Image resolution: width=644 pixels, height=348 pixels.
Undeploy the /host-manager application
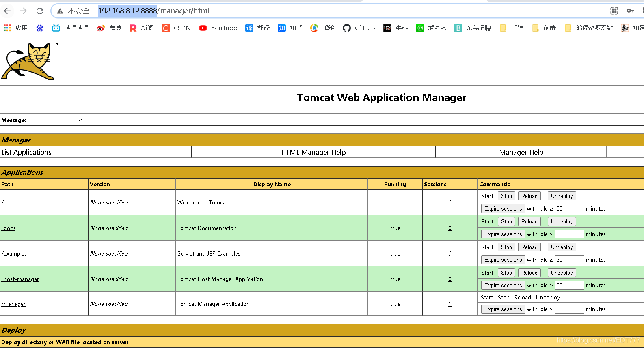click(562, 273)
